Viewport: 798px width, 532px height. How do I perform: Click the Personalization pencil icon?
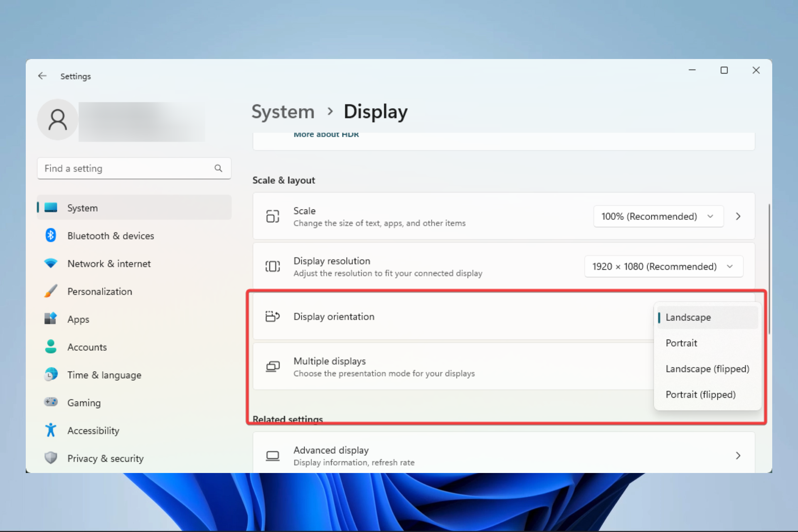coord(50,291)
